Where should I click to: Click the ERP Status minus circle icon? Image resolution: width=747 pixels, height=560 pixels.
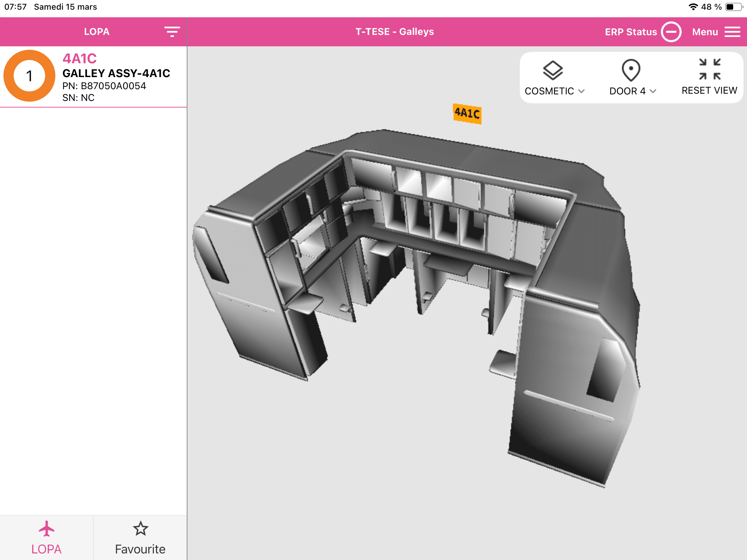click(x=671, y=32)
